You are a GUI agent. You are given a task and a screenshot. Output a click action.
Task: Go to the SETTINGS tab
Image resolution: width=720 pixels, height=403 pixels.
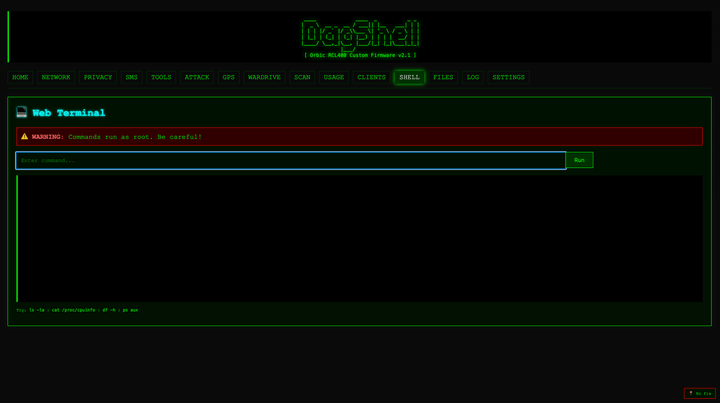click(508, 77)
